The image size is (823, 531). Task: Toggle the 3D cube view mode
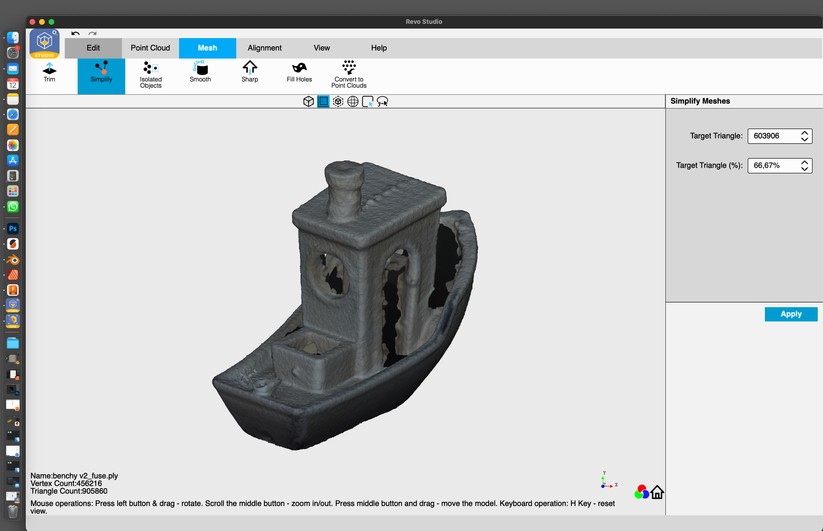pos(309,102)
